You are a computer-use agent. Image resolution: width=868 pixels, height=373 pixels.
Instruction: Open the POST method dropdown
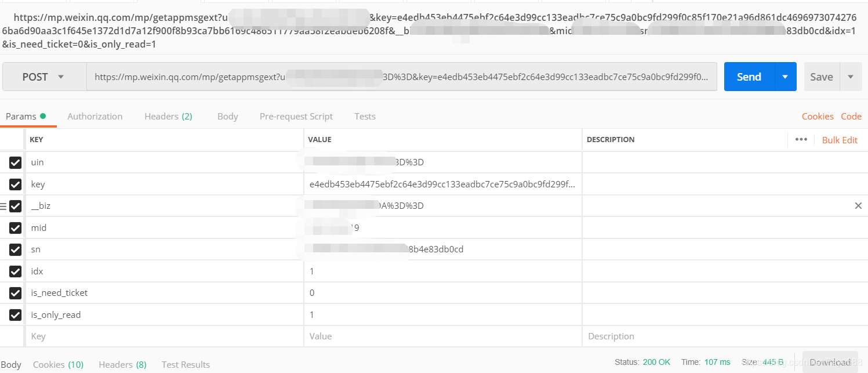[x=44, y=77]
